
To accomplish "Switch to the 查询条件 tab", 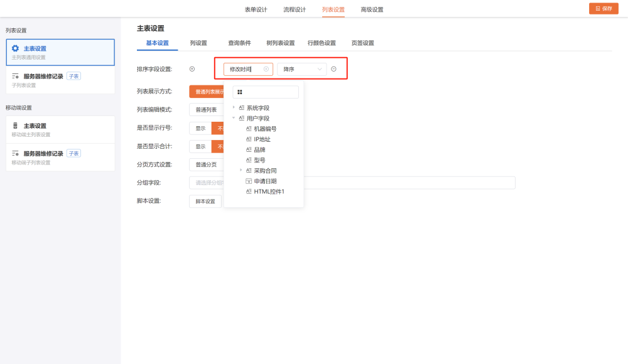I will coord(239,43).
